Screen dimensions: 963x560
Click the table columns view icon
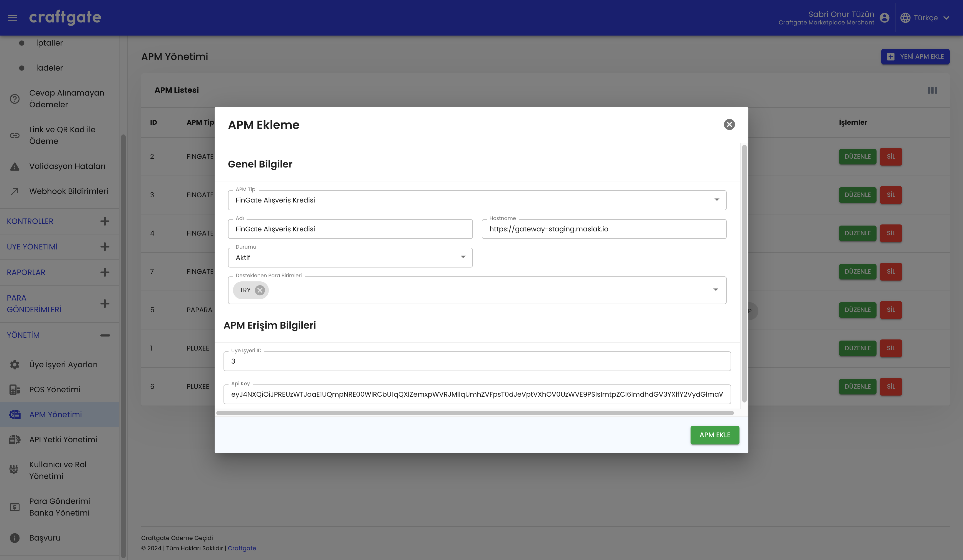tap(932, 90)
